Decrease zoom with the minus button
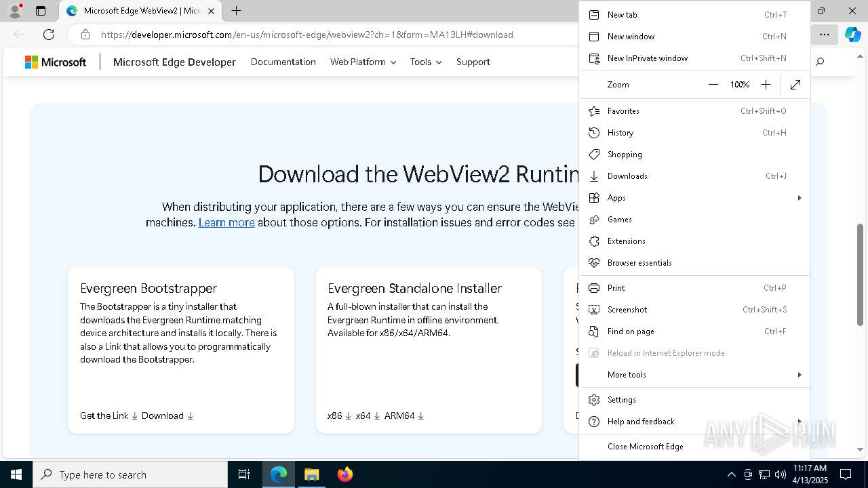 (713, 85)
